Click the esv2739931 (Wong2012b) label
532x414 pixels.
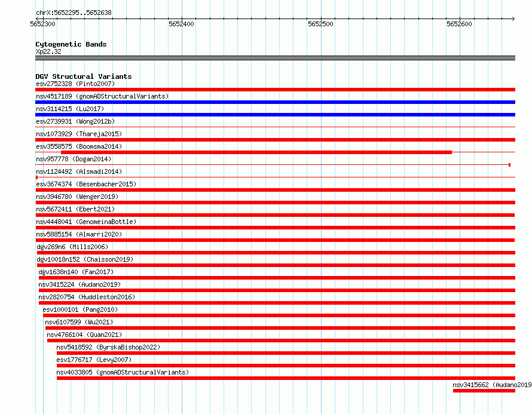tap(75, 121)
